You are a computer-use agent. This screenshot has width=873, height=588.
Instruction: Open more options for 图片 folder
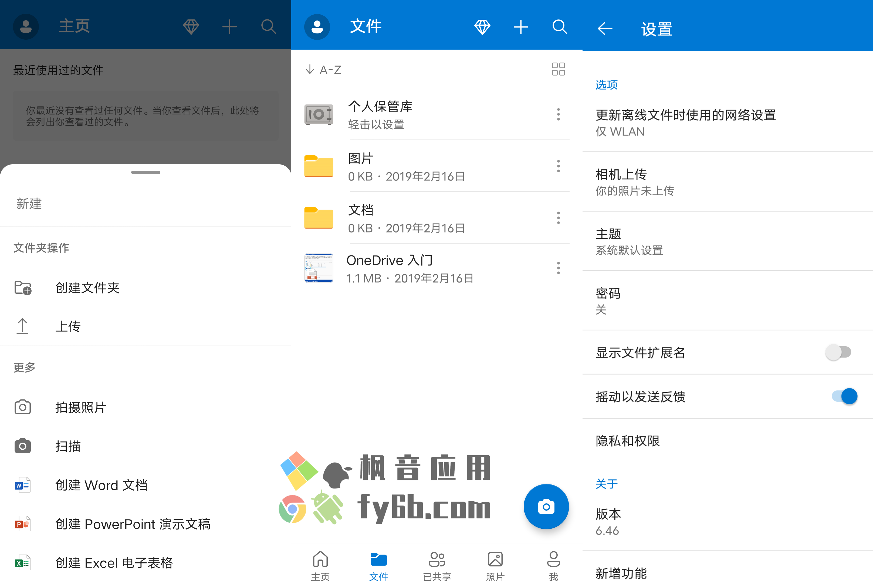click(x=559, y=166)
